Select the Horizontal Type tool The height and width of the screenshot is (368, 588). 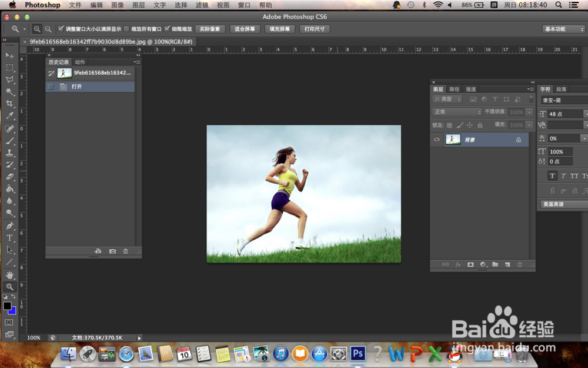point(9,238)
